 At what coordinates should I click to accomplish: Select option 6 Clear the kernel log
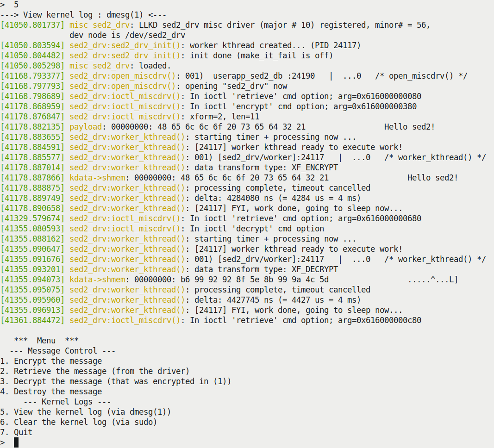(x=78, y=422)
